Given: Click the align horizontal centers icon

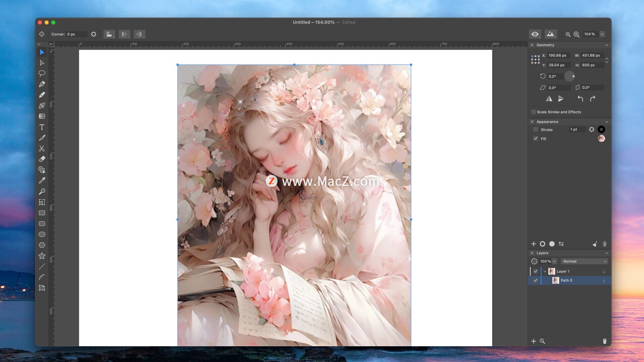Looking at the screenshot, I should (x=124, y=34).
